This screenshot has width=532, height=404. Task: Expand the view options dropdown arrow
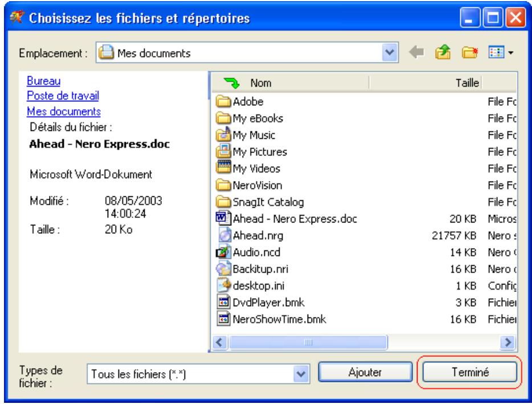point(511,52)
